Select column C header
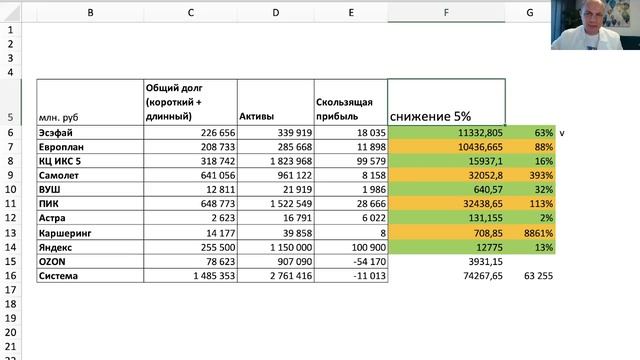 (x=191, y=13)
